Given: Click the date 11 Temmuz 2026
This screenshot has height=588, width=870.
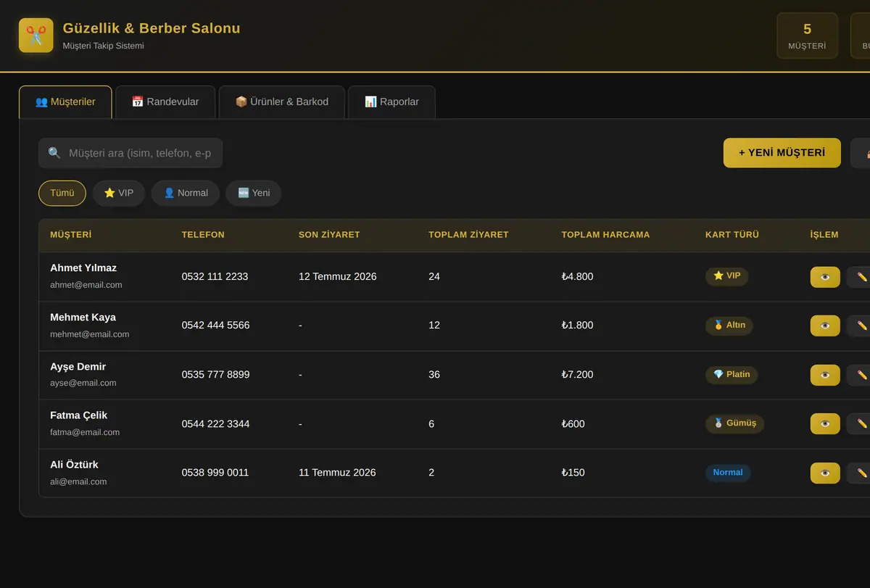Looking at the screenshot, I should point(337,473).
